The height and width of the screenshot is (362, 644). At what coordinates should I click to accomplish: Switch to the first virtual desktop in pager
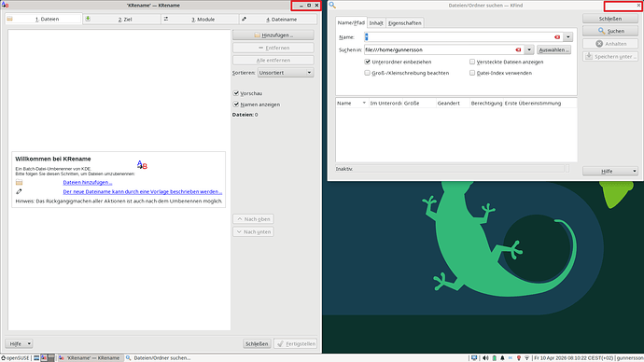44,358
